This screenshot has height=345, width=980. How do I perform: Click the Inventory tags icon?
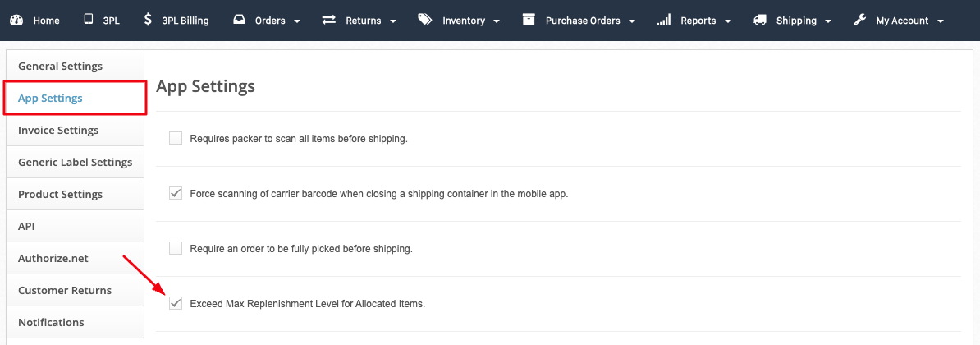pyautogui.click(x=424, y=20)
